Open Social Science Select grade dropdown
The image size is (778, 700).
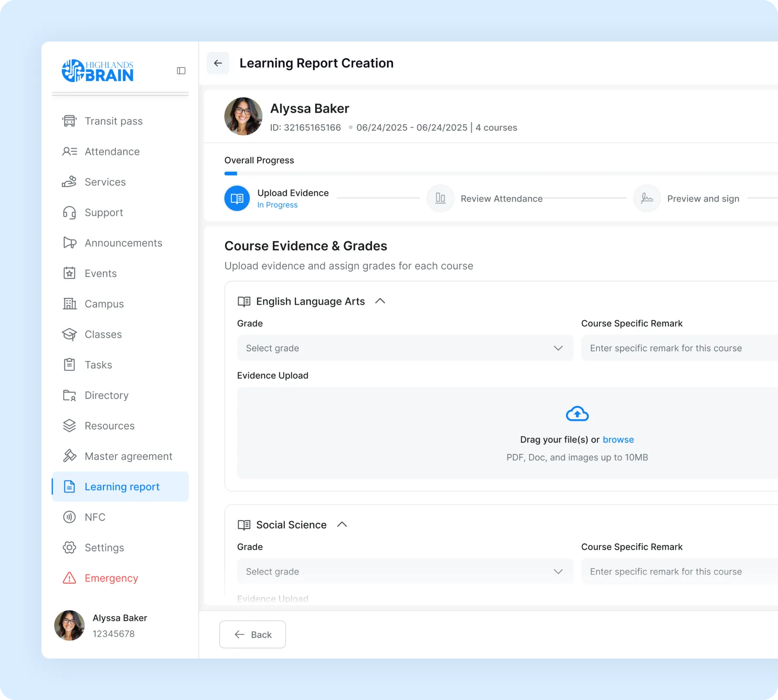(405, 571)
